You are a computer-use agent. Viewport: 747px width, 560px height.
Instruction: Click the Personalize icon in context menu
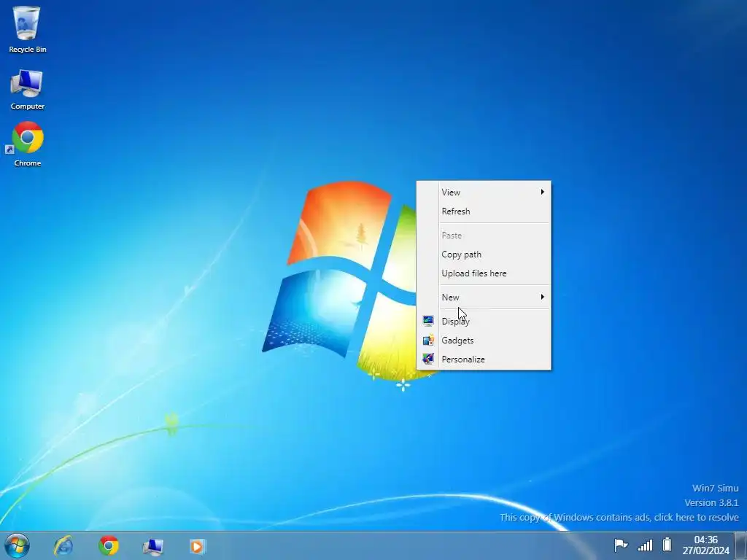coord(428,359)
